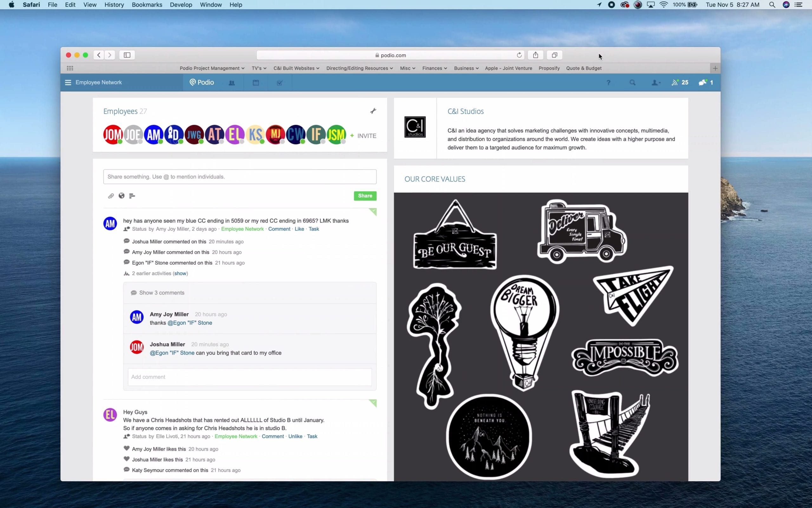Viewport: 812px width, 508px height.
Task: Expand Podio Project Management bookmarks folder
Action: (x=212, y=68)
